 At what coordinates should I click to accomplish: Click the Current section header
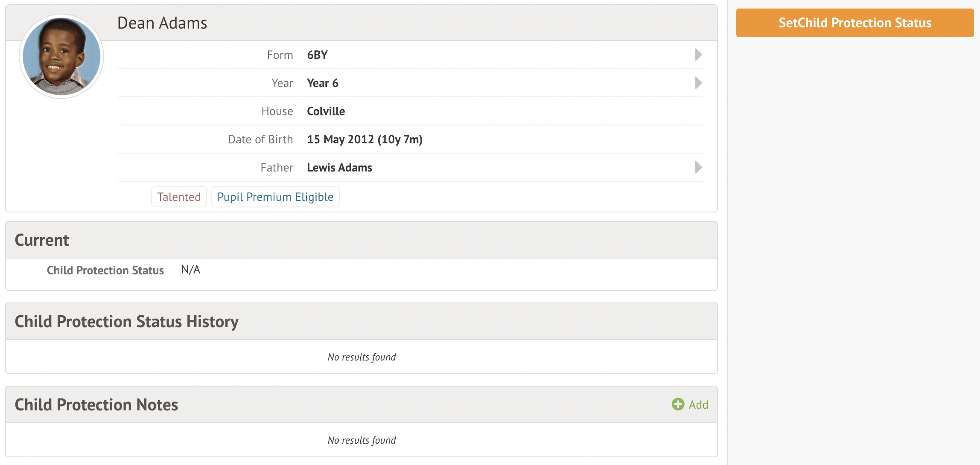(42, 240)
